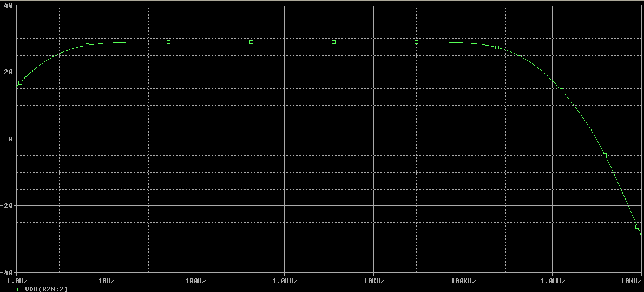Click trace marker between 10KHz and 100KHz
The width and height of the screenshot is (644, 292).
tap(417, 42)
